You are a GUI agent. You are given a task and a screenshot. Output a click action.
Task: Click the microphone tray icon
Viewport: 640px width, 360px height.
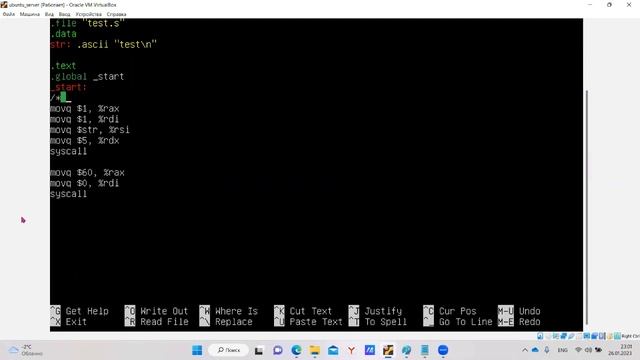[x=547, y=350]
